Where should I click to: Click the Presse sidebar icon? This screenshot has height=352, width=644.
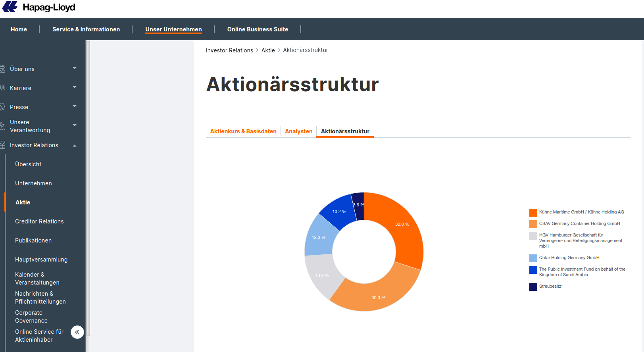pyautogui.click(x=2, y=107)
